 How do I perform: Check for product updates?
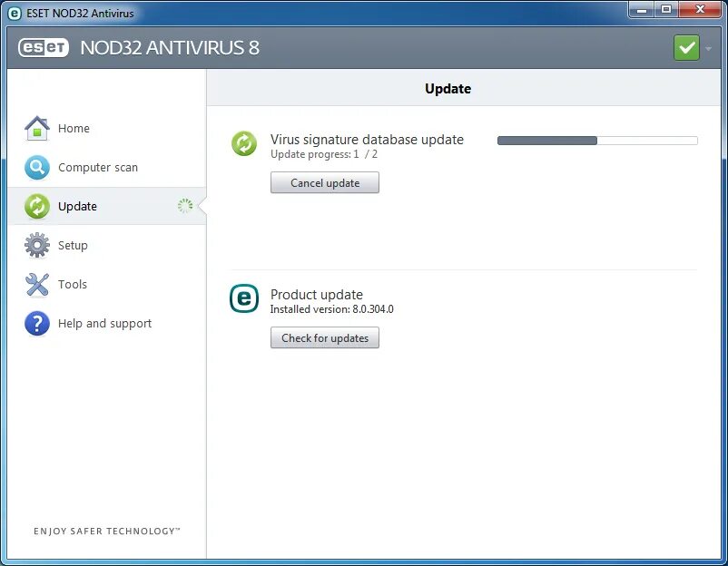click(325, 337)
